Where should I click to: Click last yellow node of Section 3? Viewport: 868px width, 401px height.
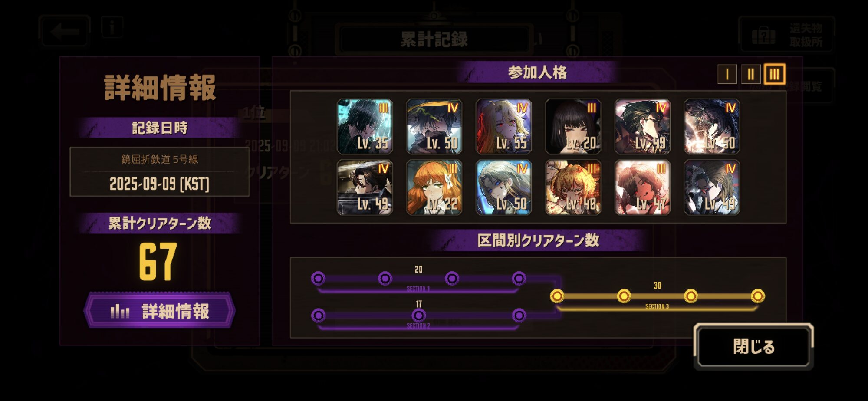click(x=758, y=296)
